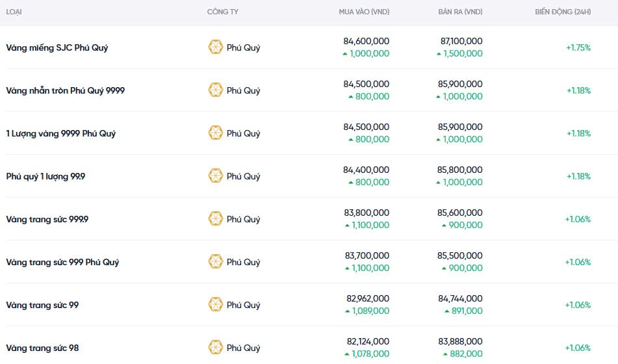Click Phú Quý logo in Vàng miếng SJC row

tap(215, 47)
